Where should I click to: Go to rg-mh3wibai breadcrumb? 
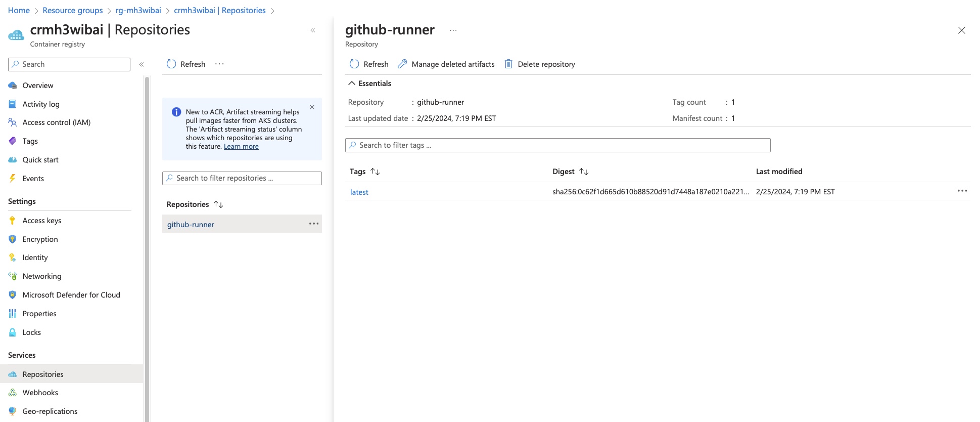click(138, 11)
